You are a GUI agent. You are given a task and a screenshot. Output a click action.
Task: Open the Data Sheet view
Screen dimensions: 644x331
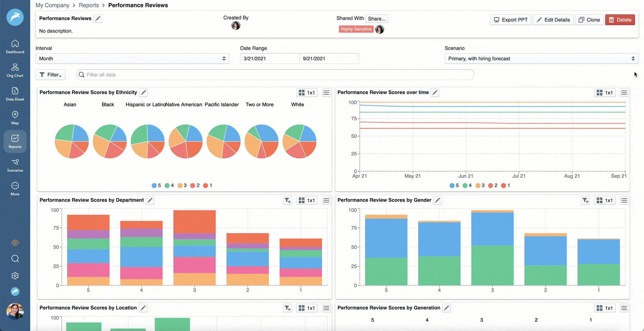pyautogui.click(x=15, y=94)
